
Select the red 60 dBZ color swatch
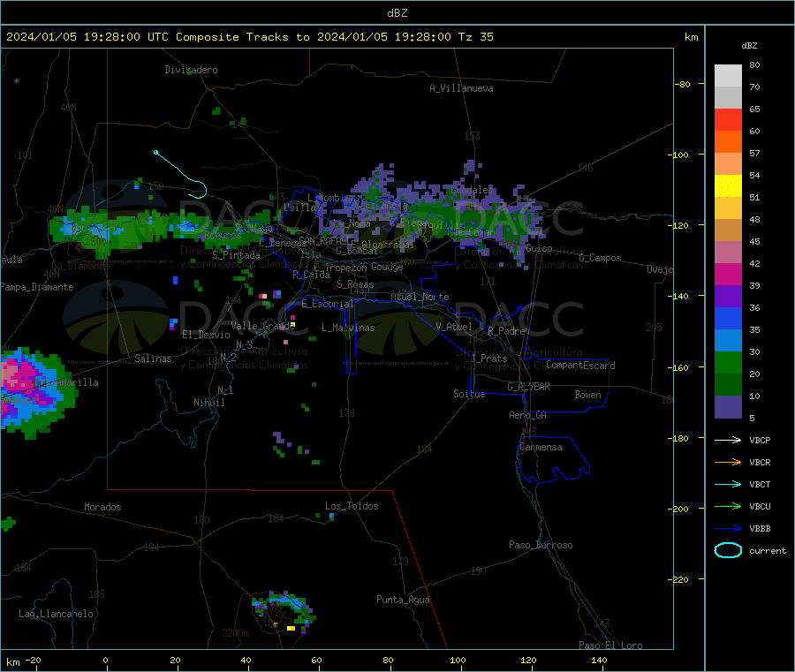pyautogui.click(x=728, y=119)
